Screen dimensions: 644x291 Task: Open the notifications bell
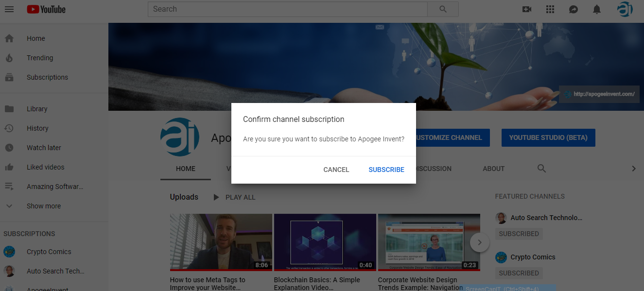pos(597,9)
